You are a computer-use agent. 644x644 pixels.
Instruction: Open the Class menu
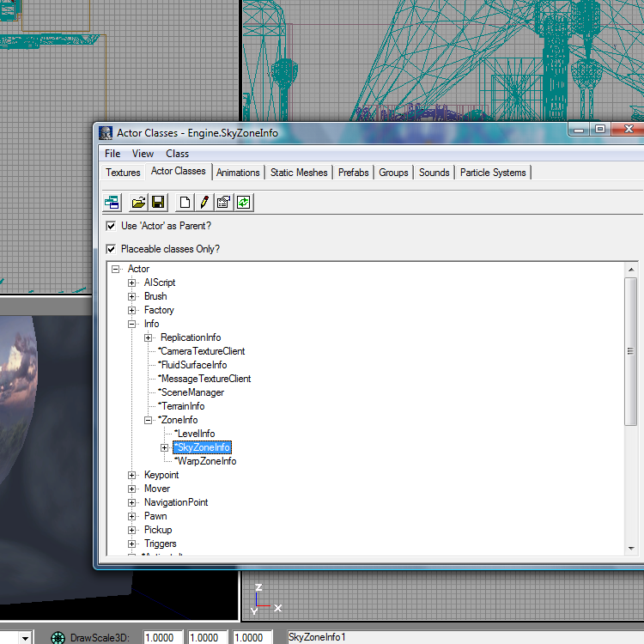coord(177,154)
